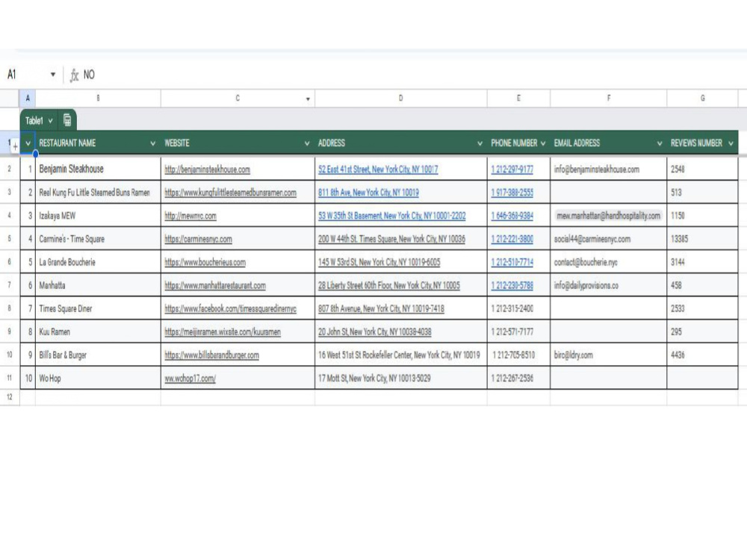The width and height of the screenshot is (747, 560).
Task: Open benjaminsteakhouse.com website link
Action: [x=207, y=169]
